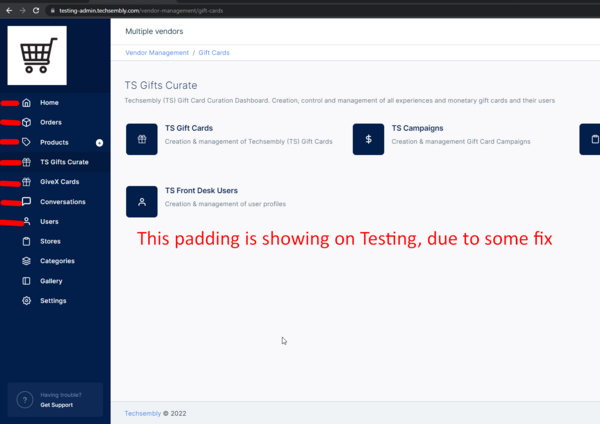600x424 pixels.
Task: Open the TS Gift Cards title link
Action: tap(189, 128)
